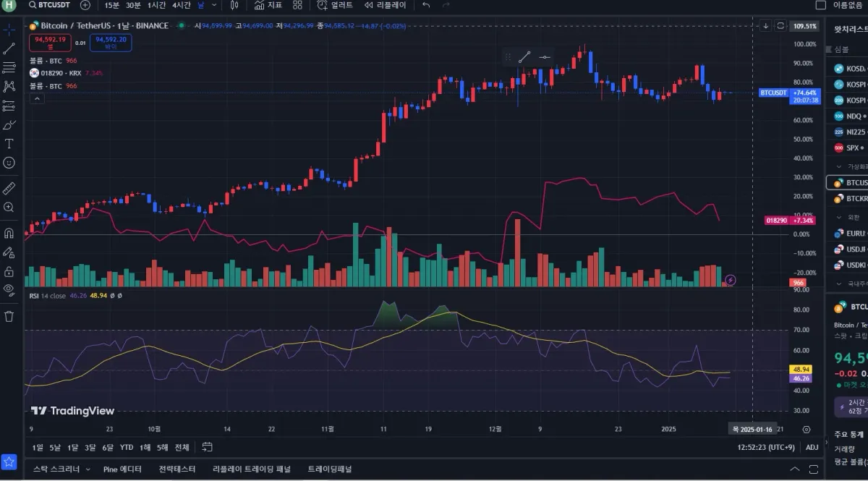The width and height of the screenshot is (868, 481).
Task: Redo the last chart action
Action: pyautogui.click(x=446, y=5)
